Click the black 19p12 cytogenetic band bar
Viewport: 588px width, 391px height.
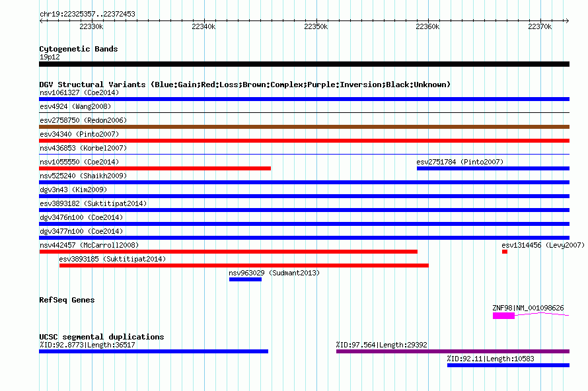point(304,64)
